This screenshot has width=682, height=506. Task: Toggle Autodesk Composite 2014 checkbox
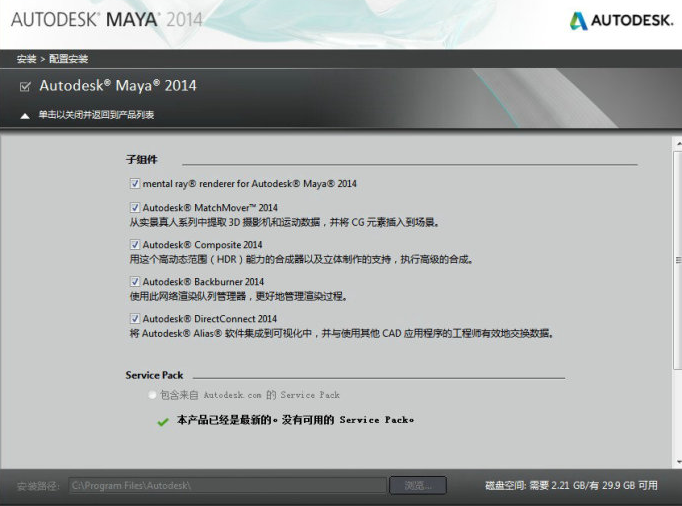(135, 245)
